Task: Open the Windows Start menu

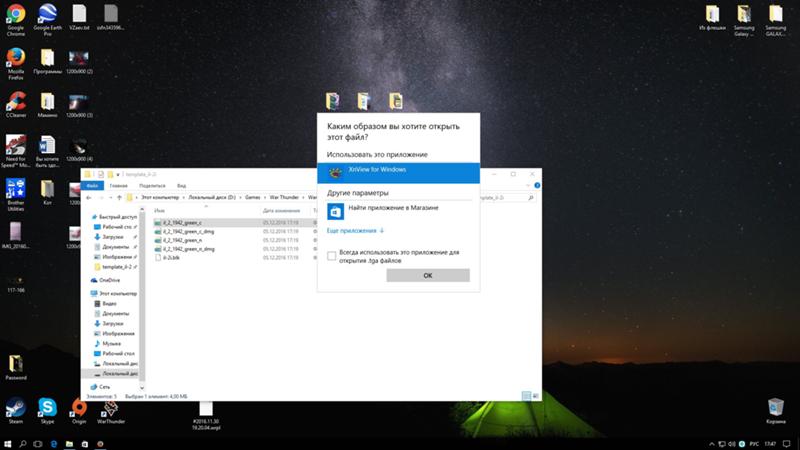Action: pyautogui.click(x=7, y=444)
